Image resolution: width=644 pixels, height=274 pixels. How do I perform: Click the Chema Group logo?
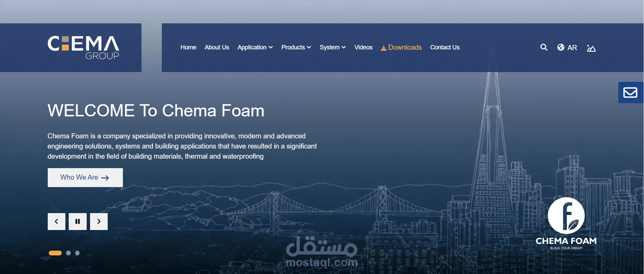83,48
